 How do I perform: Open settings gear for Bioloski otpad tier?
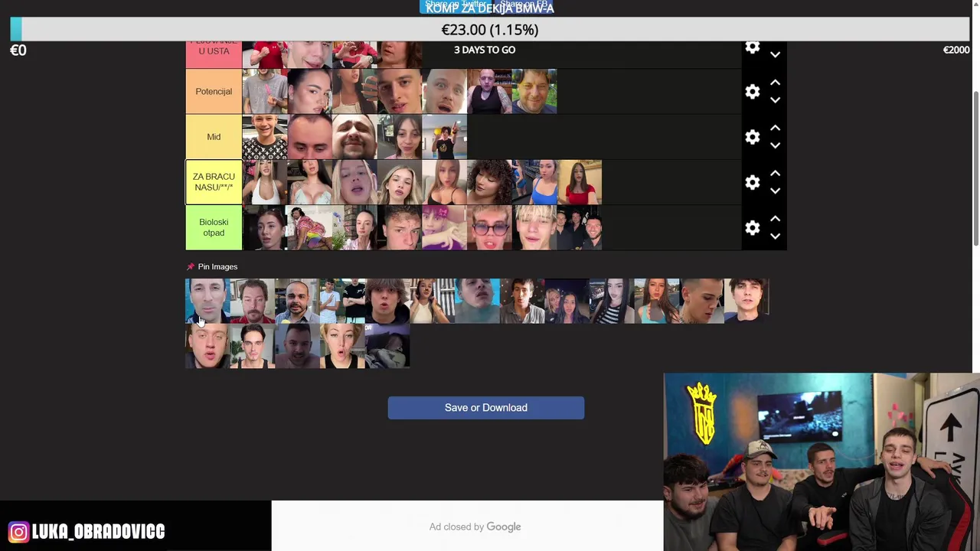coord(753,227)
